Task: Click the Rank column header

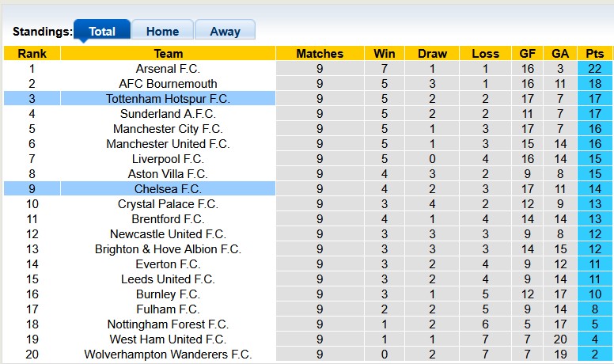Action: click(x=32, y=54)
